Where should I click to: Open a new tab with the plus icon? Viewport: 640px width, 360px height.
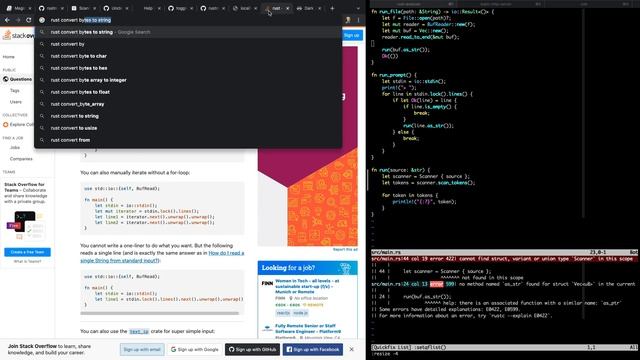pyautogui.click(x=332, y=8)
